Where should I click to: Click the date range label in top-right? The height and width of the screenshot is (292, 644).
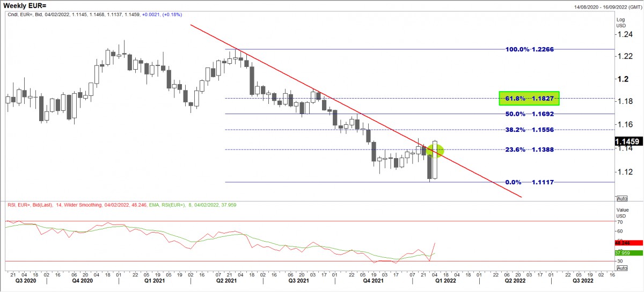pos(606,6)
